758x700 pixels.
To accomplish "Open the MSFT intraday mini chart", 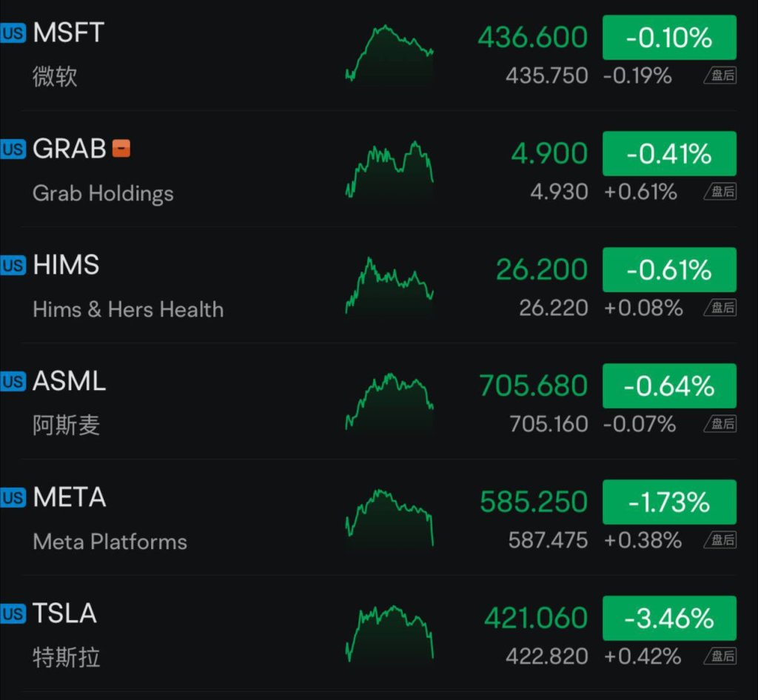I will click(x=389, y=53).
